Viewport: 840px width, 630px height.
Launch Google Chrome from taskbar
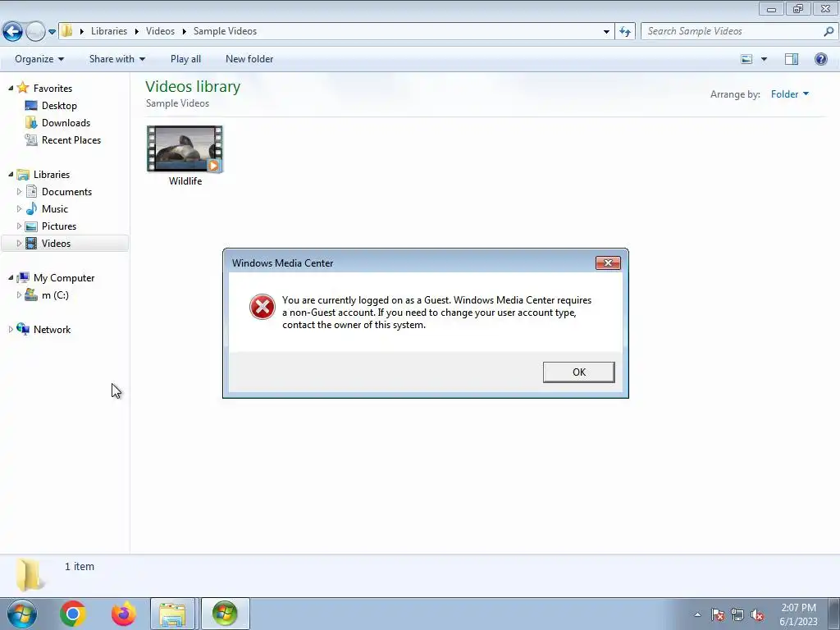pyautogui.click(x=73, y=614)
